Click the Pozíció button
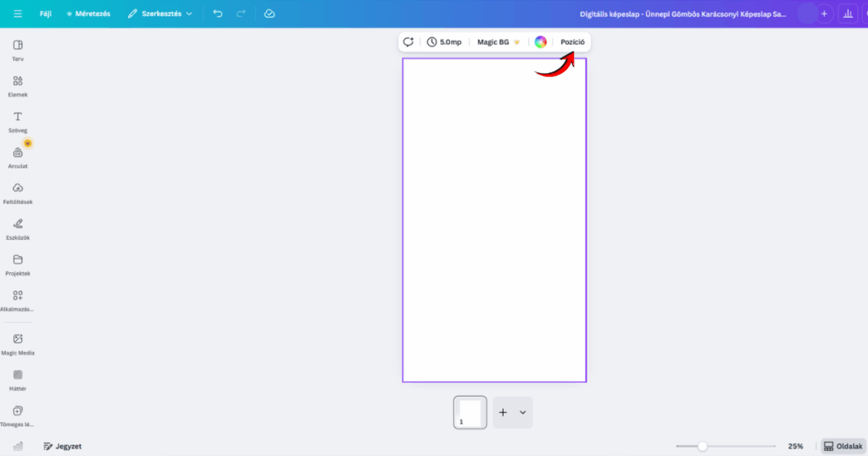 (x=572, y=42)
